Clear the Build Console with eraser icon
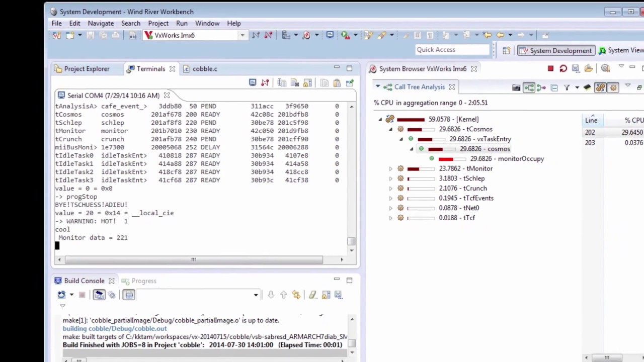 coord(313,295)
